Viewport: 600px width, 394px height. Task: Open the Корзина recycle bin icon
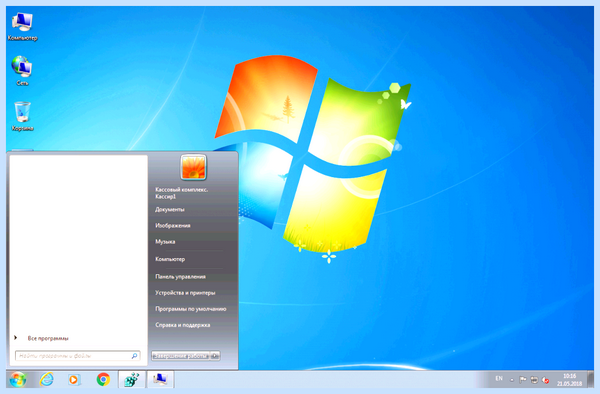22,116
